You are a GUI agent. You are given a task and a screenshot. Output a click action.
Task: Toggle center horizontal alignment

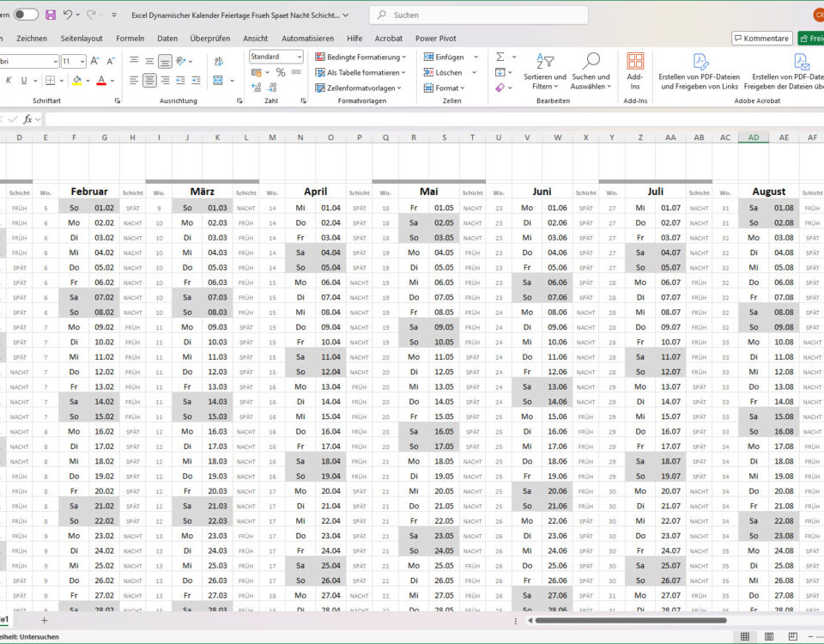pos(149,80)
